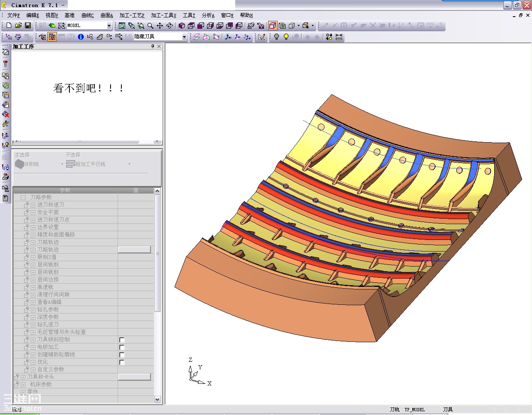Click the pink parallel plane icon
532x415 pixels.
tap(197, 37)
